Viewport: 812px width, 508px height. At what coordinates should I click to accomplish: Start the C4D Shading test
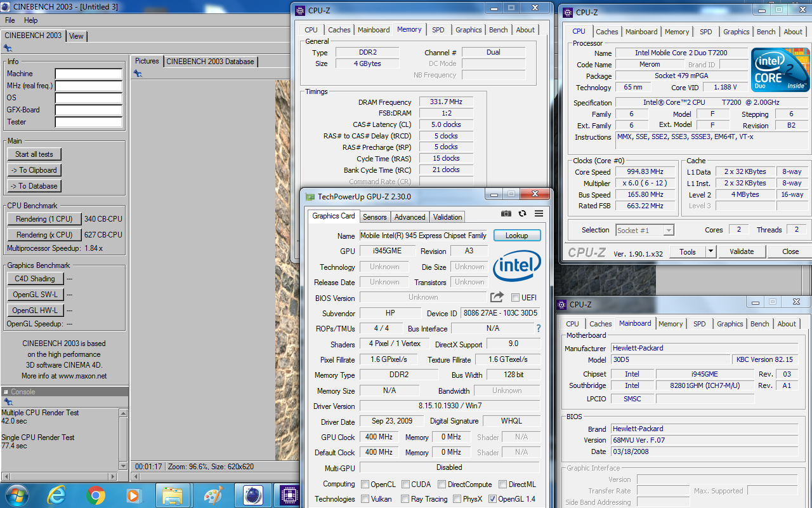pos(35,279)
